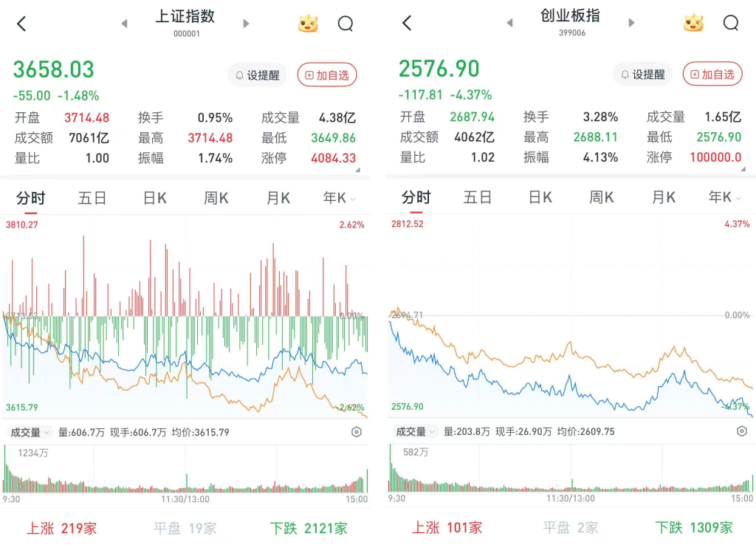Tap 振幅 4.13% value
Image resolution: width=756 pixels, height=545 pixels.
[x=600, y=157]
